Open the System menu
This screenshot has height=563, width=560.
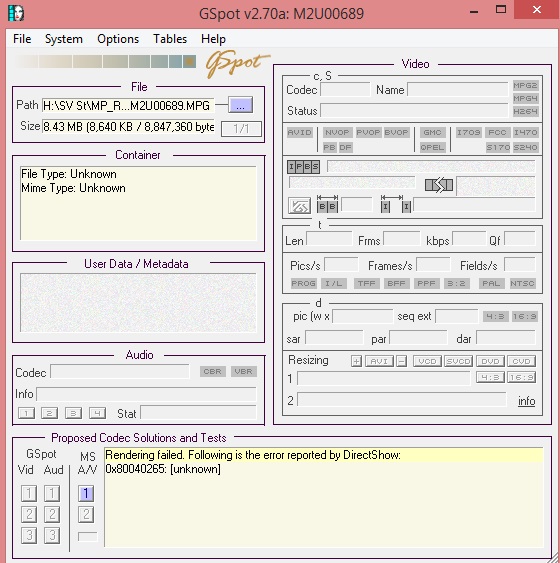[x=64, y=39]
